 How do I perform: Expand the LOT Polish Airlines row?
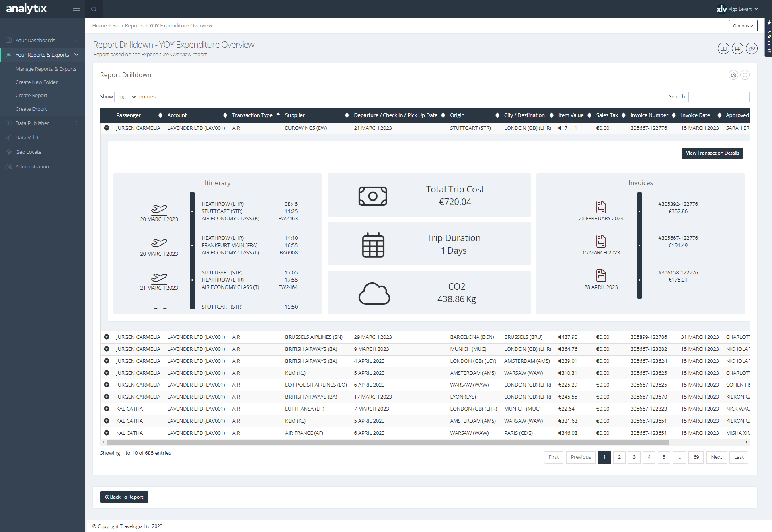click(107, 385)
